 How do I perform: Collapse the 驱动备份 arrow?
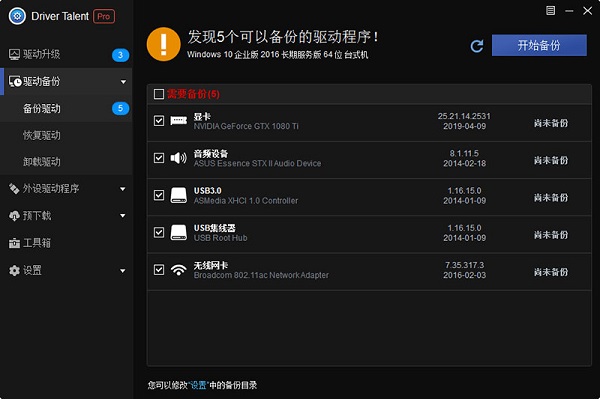pyautogui.click(x=123, y=82)
